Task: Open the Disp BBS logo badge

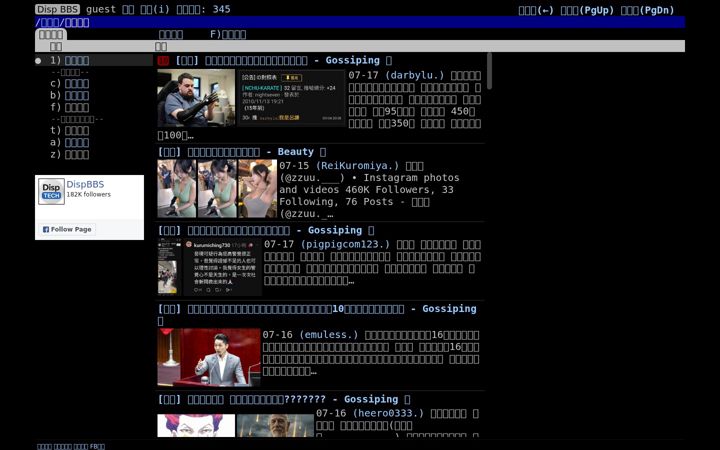Action: [x=57, y=9]
